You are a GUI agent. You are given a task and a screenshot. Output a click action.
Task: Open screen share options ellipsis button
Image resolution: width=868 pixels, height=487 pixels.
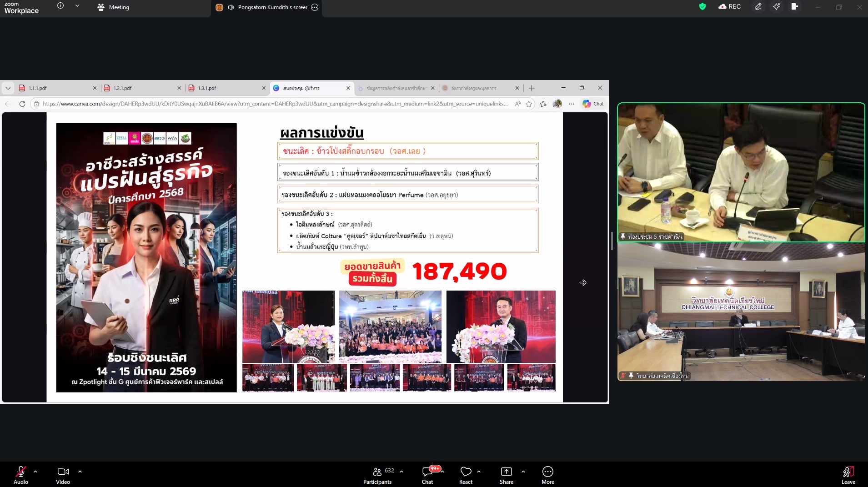(315, 7)
